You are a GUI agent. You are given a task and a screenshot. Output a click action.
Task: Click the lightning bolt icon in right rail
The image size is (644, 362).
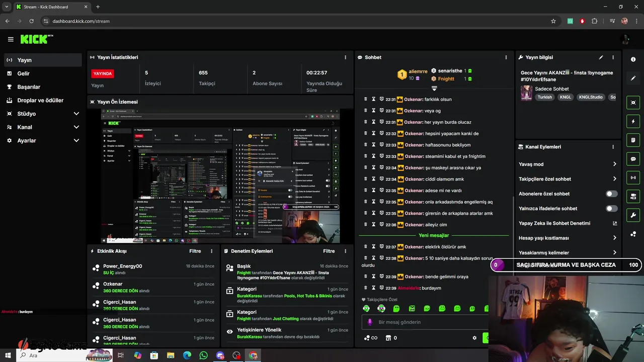[x=633, y=122]
